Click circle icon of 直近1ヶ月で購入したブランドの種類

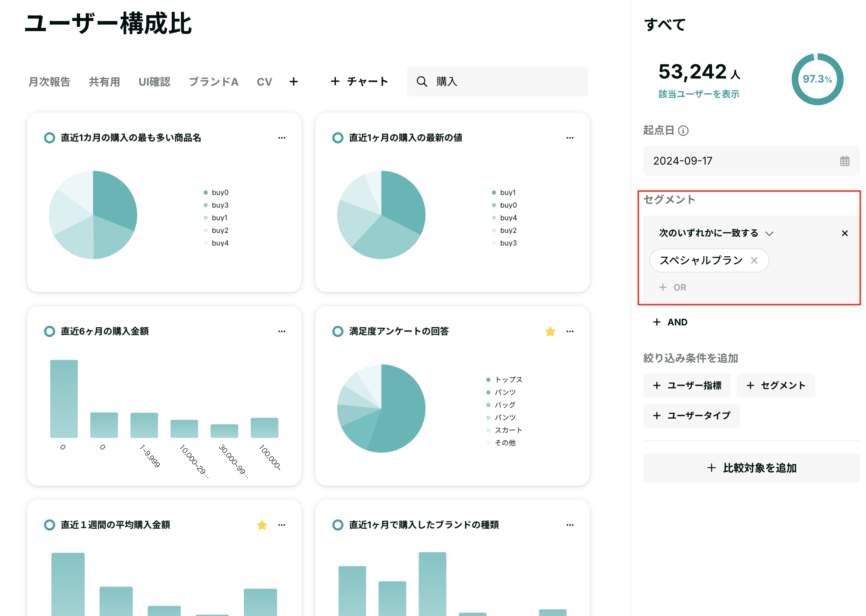tap(337, 525)
